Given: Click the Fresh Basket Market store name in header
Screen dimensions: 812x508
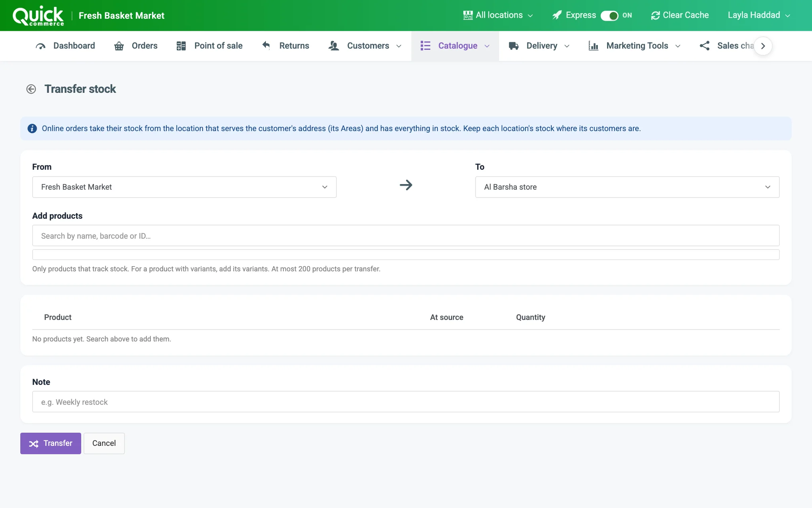Looking at the screenshot, I should pos(121,16).
